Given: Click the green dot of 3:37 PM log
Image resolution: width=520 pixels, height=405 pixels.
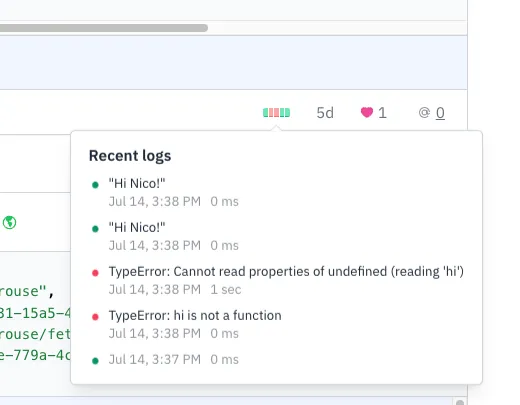Looking at the screenshot, I should pyautogui.click(x=95, y=361).
